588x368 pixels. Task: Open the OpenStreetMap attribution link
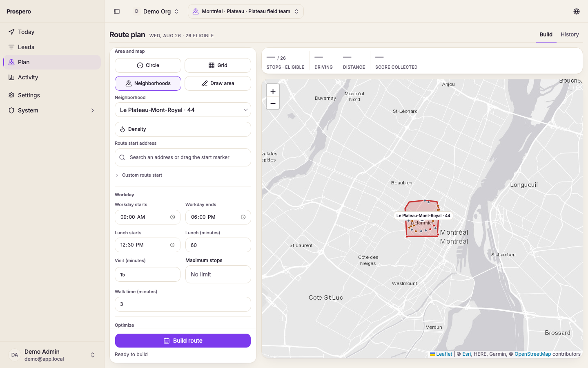tap(532, 354)
